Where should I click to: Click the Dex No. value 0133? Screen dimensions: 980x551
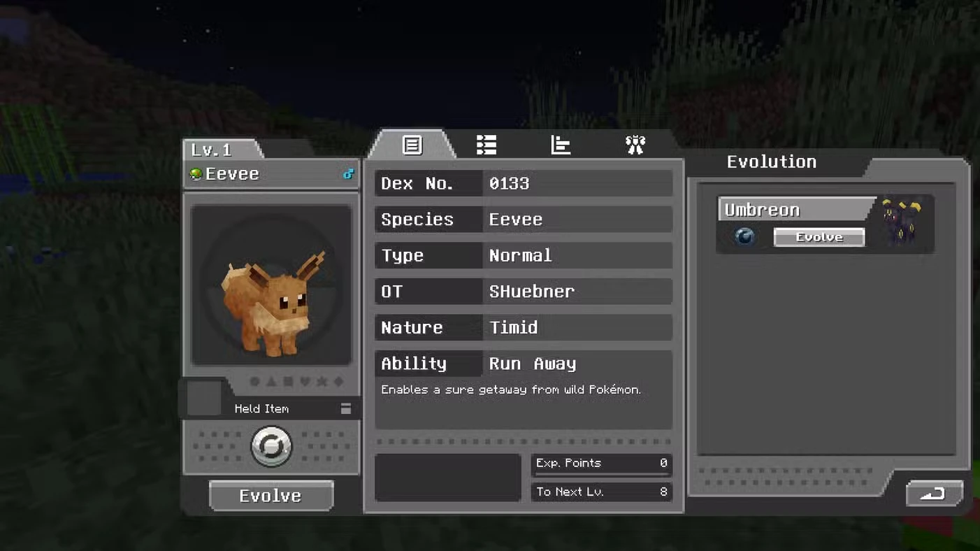click(509, 183)
